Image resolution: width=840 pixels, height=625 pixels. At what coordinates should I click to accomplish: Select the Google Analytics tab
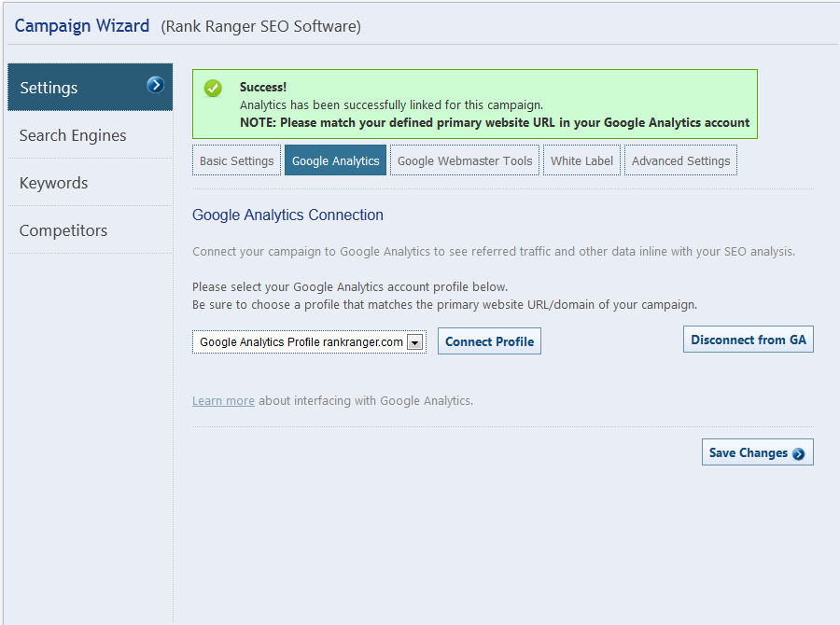click(x=335, y=160)
